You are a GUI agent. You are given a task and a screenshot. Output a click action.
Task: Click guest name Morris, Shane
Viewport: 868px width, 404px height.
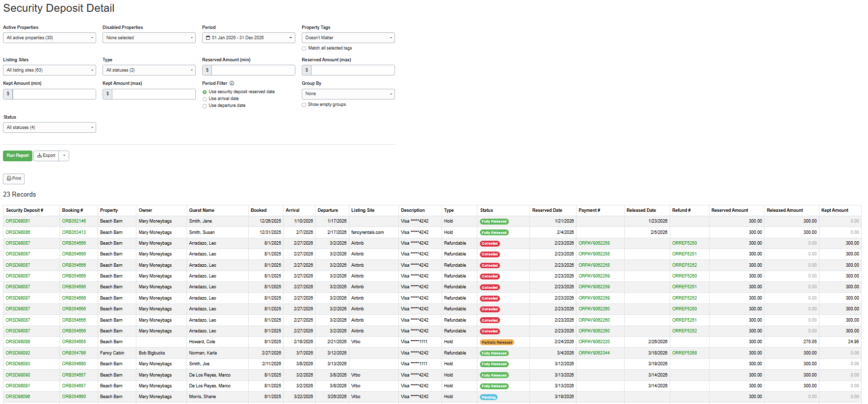203,397
